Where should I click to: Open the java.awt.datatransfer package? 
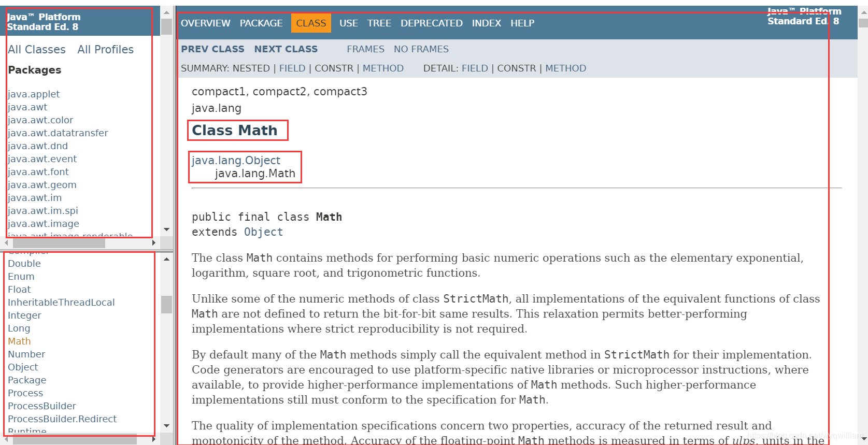[x=58, y=133]
